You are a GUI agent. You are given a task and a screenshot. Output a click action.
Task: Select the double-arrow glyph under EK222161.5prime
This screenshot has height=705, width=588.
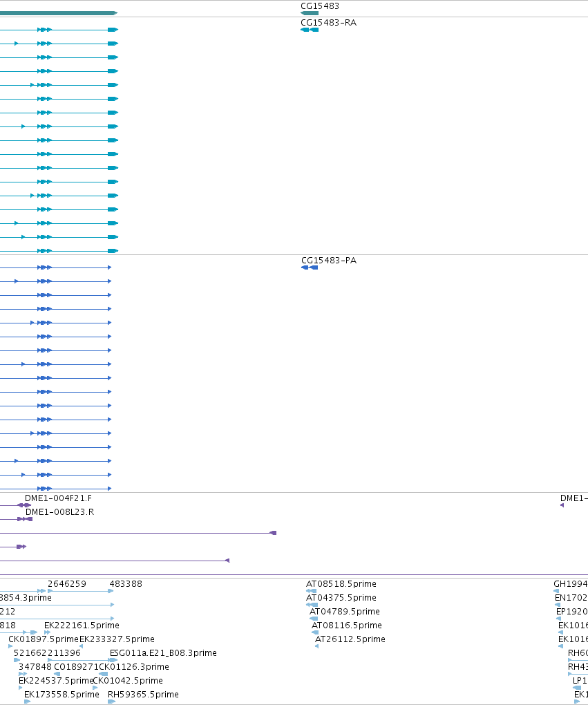point(47,632)
